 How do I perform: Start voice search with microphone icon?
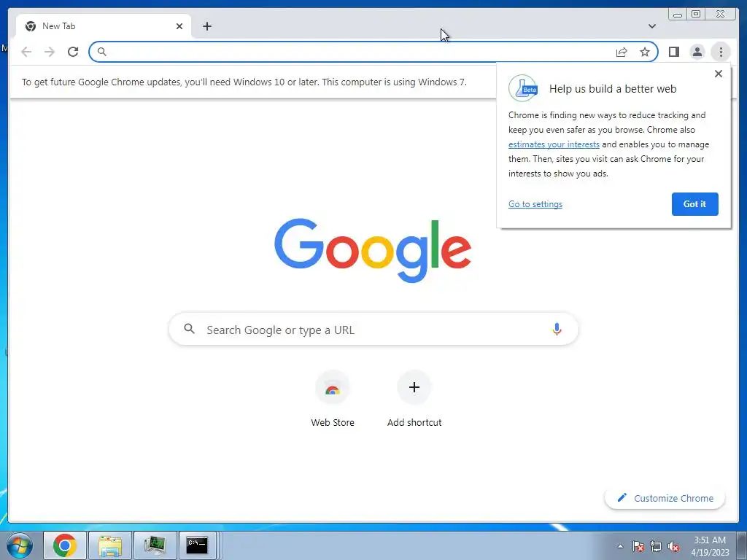click(x=557, y=329)
